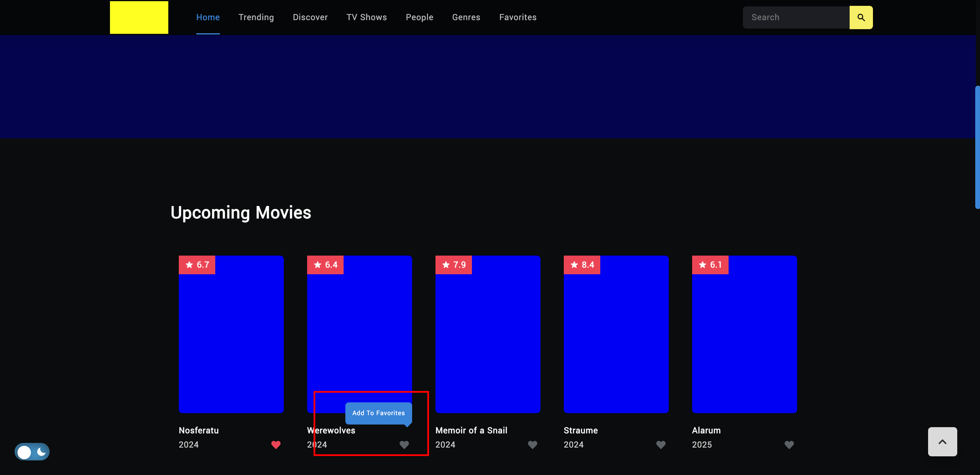Click the yellow search magnifier button

860,18
